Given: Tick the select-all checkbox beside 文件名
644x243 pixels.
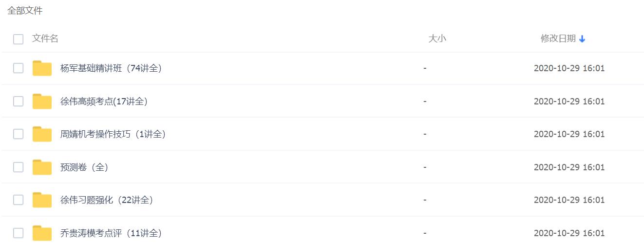Looking at the screenshot, I should click(18, 39).
